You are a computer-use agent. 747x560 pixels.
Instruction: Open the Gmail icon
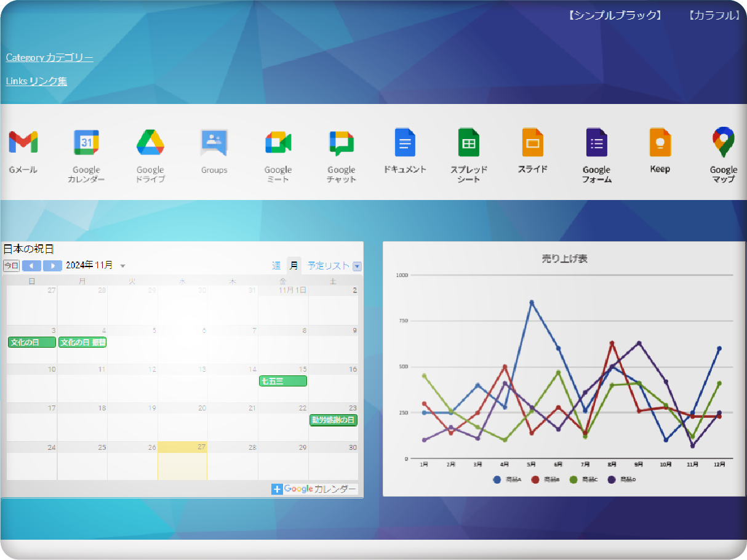(x=23, y=142)
